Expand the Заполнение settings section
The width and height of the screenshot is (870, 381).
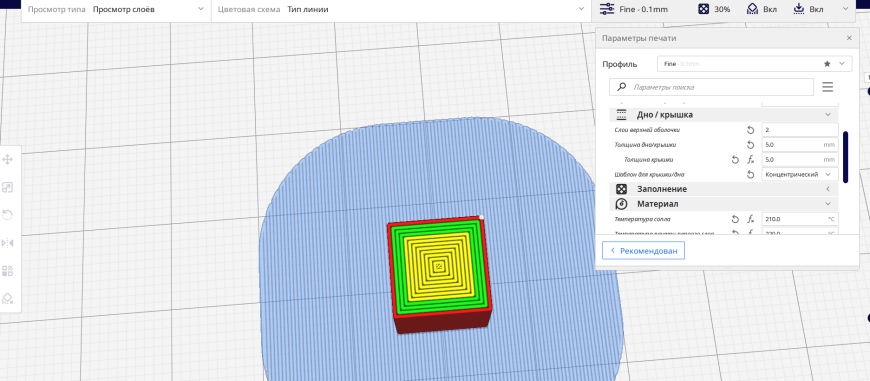724,189
